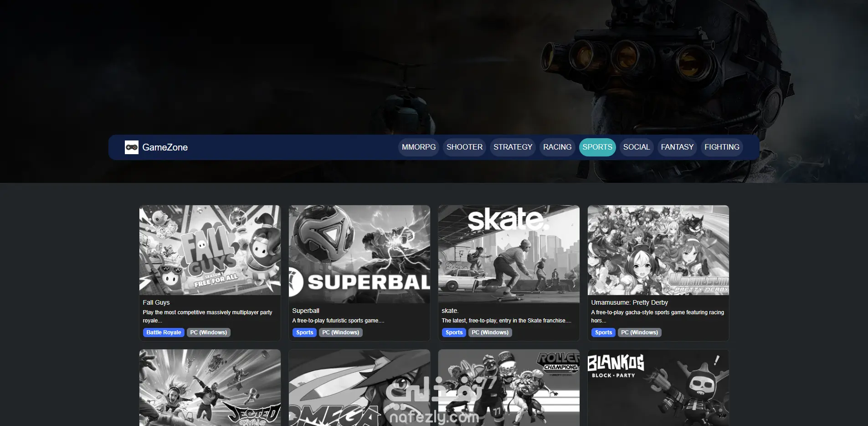Image resolution: width=868 pixels, height=426 pixels.
Task: Click the Battle Royale badge on Fall Guys
Action: tap(164, 332)
